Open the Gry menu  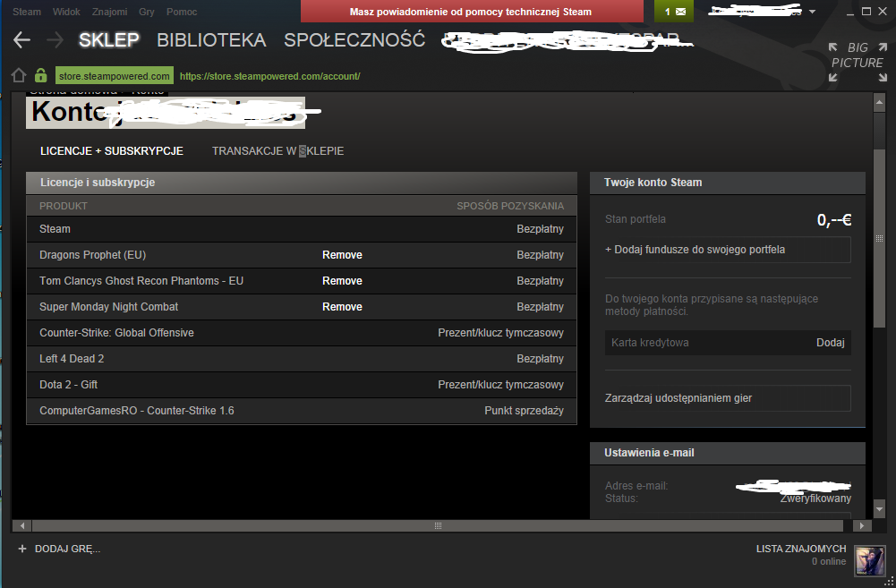coord(146,12)
